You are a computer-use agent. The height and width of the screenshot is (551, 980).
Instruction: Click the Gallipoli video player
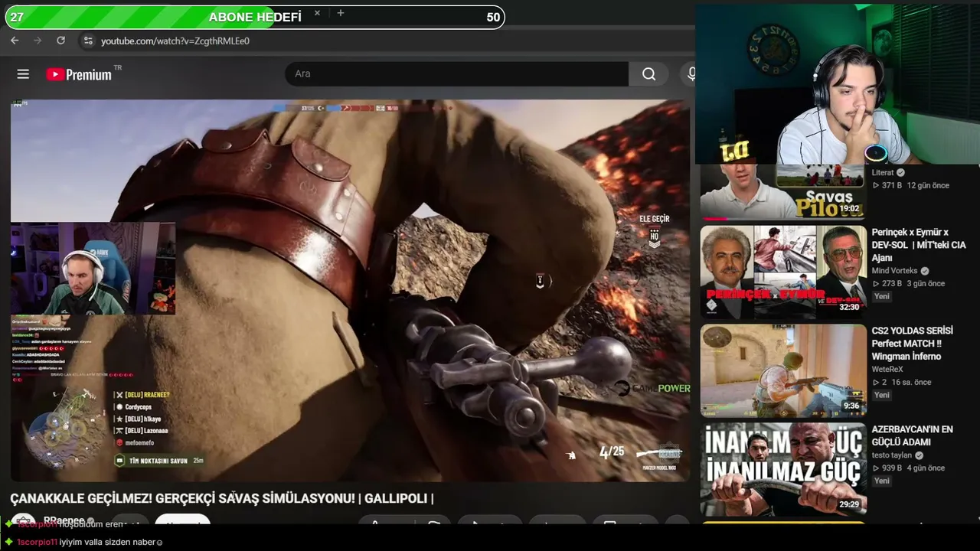coord(350,291)
